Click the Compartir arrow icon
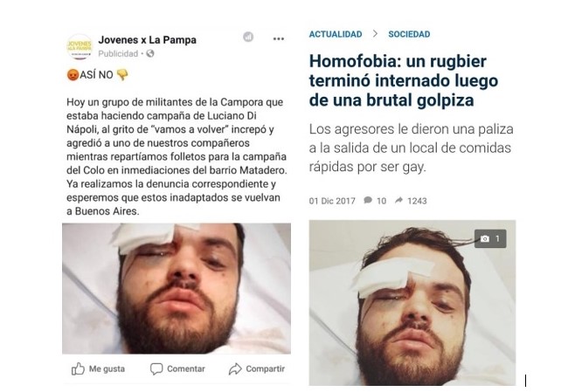This screenshot has height=392, width=582. coord(235,368)
